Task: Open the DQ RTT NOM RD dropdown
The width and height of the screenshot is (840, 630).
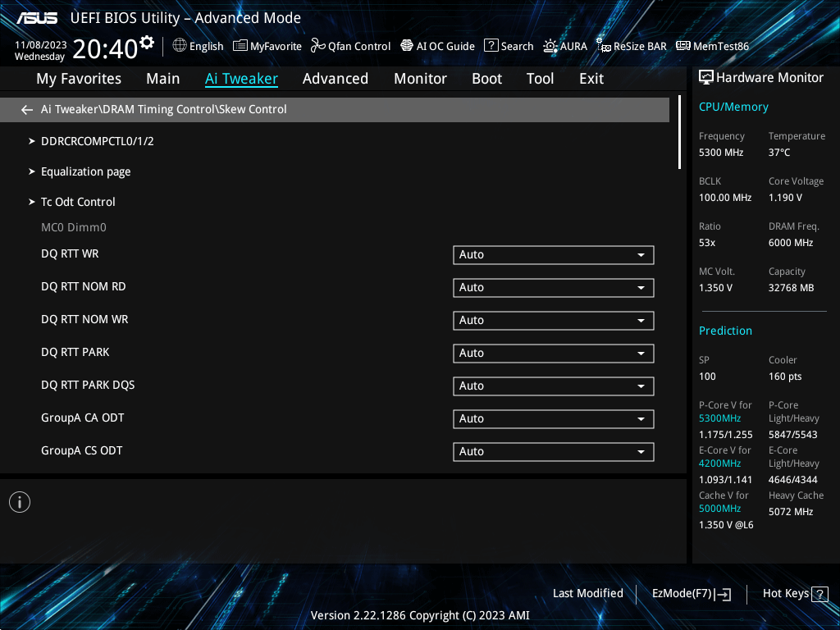Action: click(x=554, y=288)
